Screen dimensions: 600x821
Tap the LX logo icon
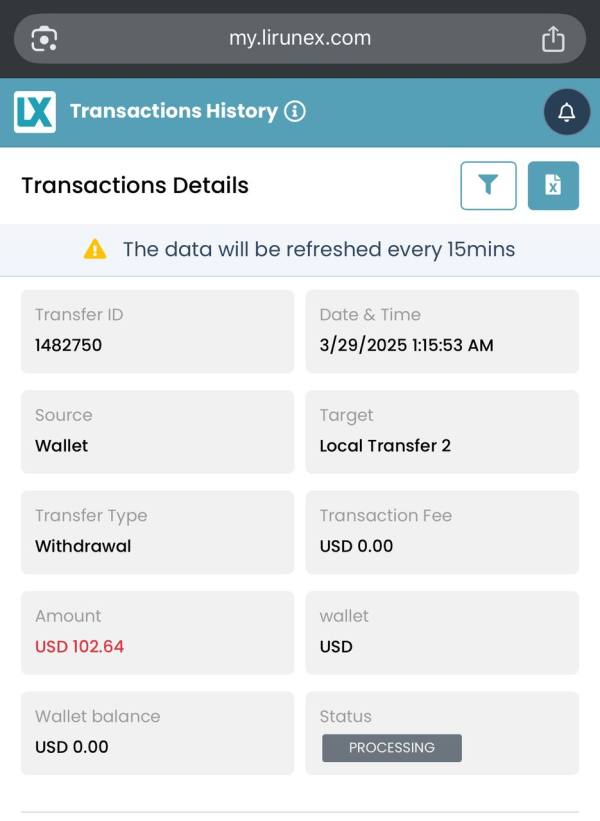(35, 112)
